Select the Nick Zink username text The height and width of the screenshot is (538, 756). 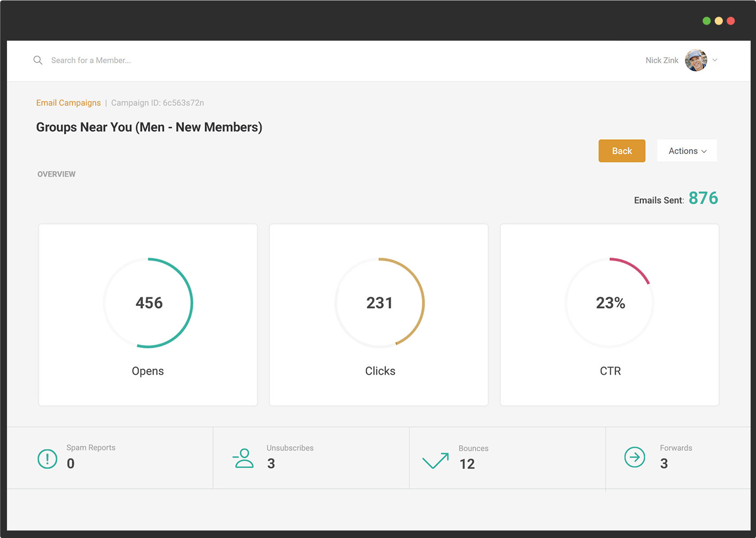[661, 60]
